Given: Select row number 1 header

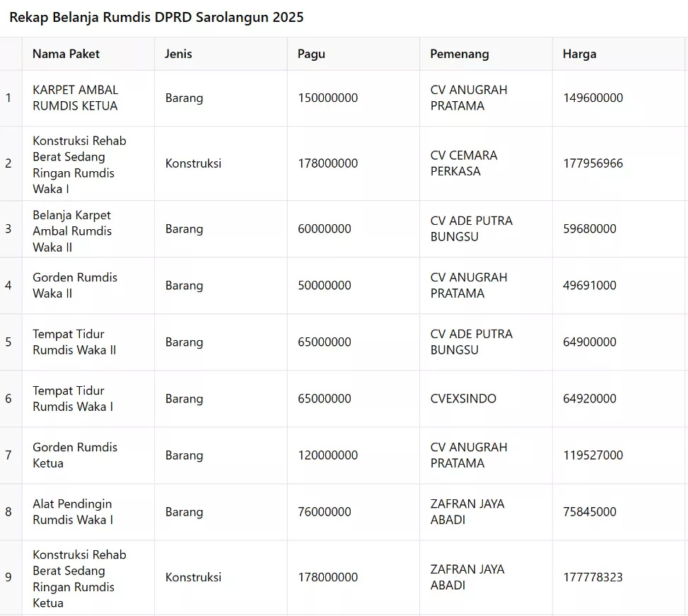Looking at the screenshot, I should pos(8,98).
